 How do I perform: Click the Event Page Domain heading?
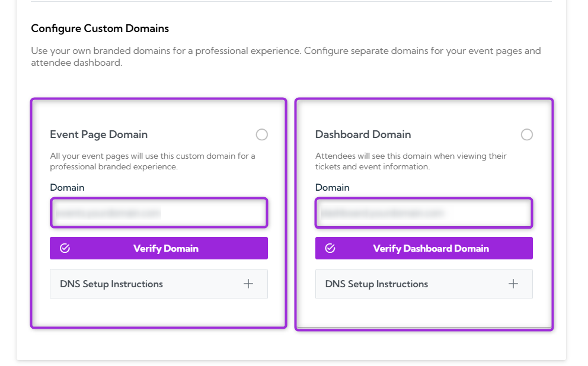(98, 134)
